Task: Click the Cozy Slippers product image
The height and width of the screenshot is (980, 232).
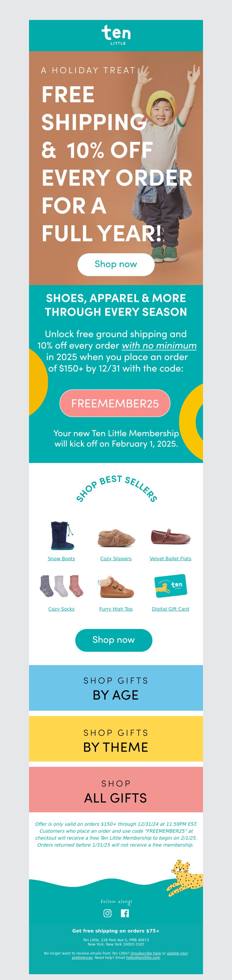Action: pos(116,537)
